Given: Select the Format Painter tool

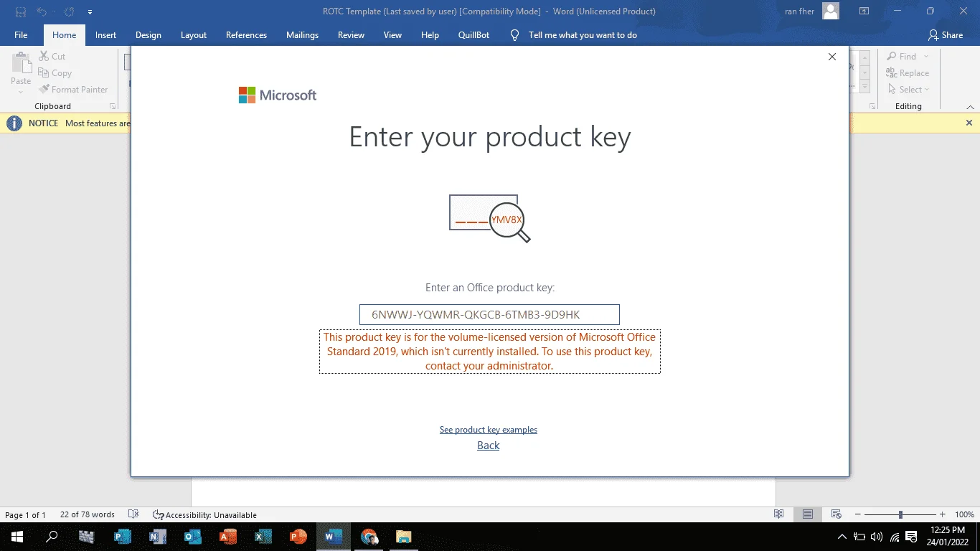Looking at the screenshot, I should [73, 90].
